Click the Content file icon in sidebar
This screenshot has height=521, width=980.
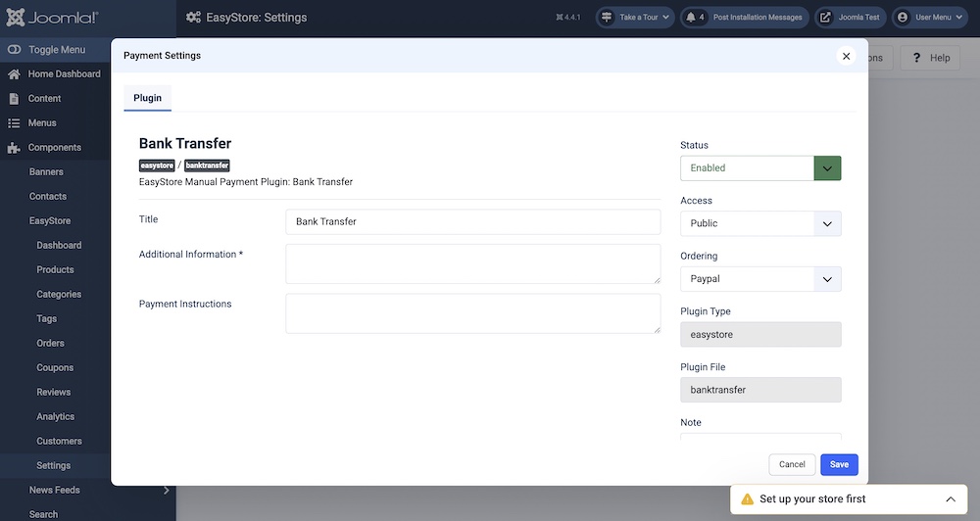[x=14, y=99]
